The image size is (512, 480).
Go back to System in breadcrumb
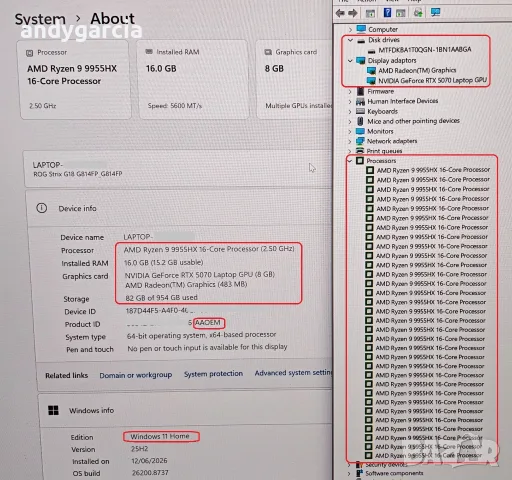(x=40, y=19)
